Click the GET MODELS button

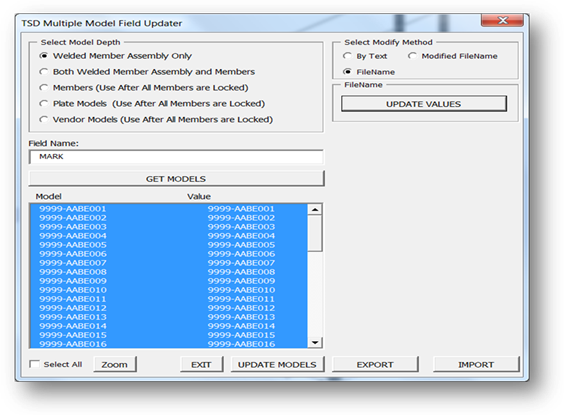point(176,179)
